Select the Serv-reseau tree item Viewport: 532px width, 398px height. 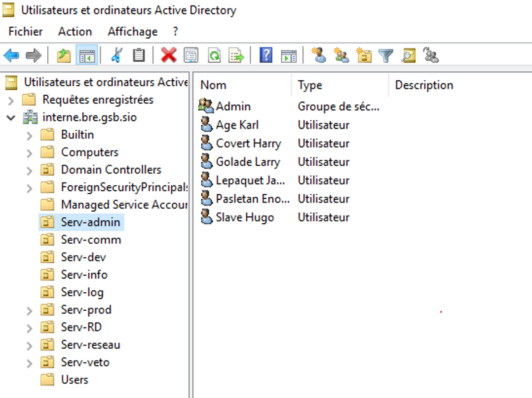click(90, 345)
